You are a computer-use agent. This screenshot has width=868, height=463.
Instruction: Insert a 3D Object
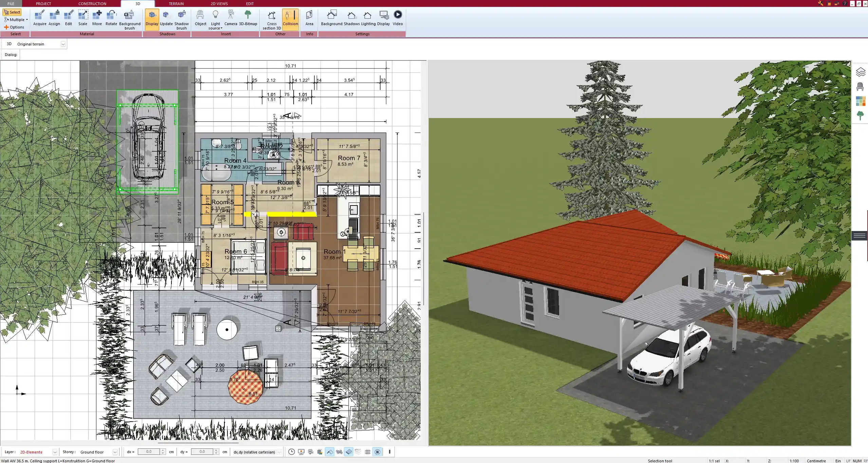pyautogui.click(x=201, y=18)
